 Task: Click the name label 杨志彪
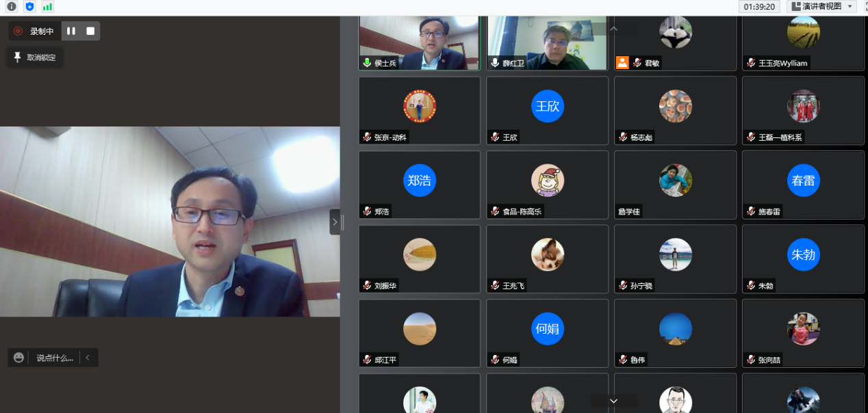point(641,137)
